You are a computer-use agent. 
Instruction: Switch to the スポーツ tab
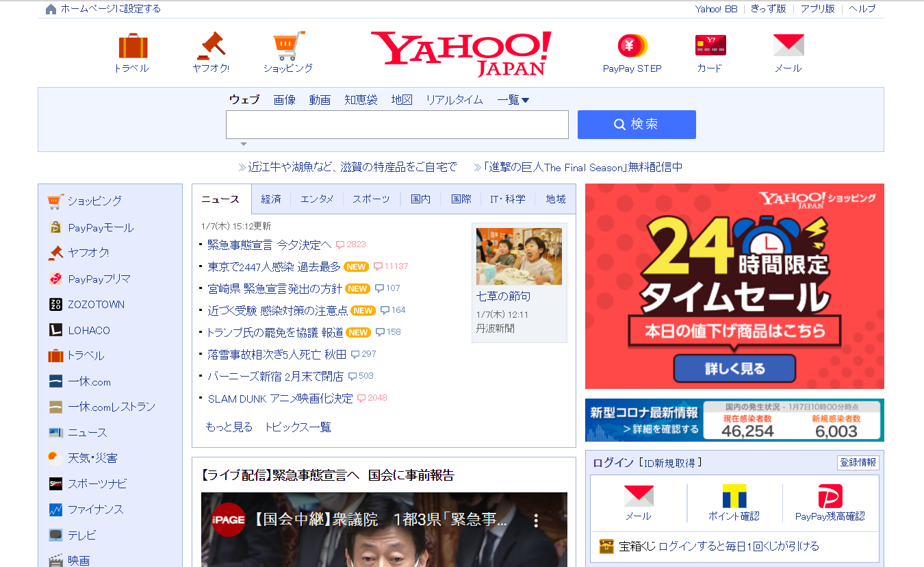coord(372,199)
